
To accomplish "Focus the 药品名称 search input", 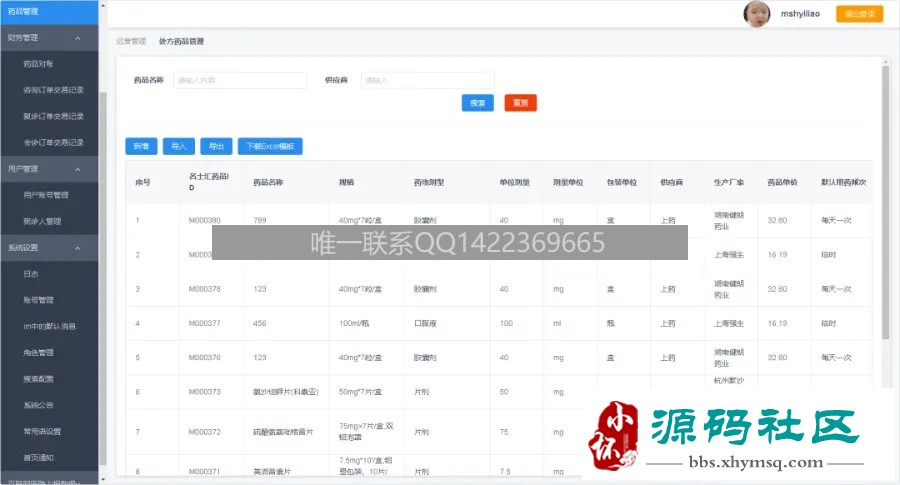I will (240, 80).
